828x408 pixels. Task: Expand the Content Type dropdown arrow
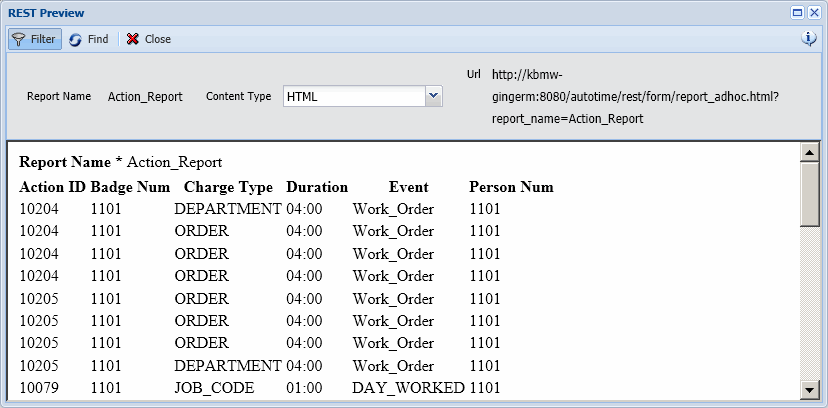coord(433,96)
